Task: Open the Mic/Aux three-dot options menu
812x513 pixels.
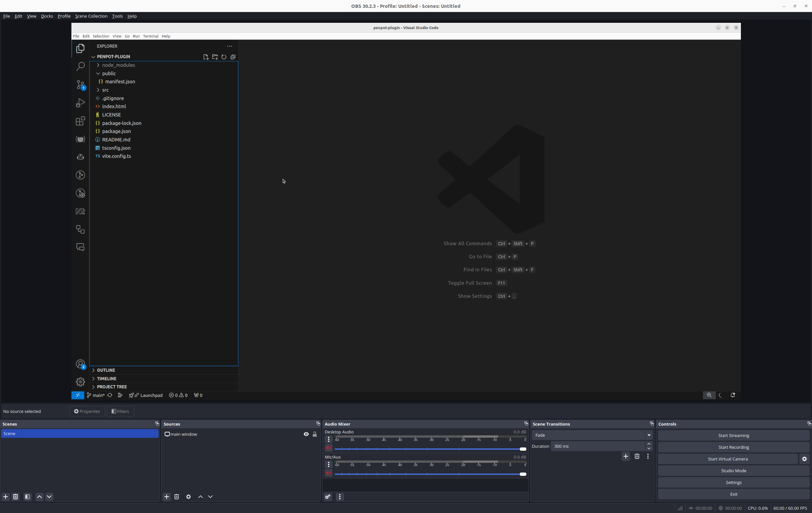Action: click(329, 464)
